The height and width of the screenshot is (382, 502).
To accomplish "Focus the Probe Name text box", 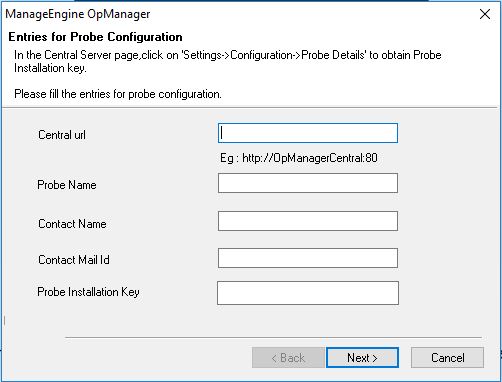I will 308,183.
